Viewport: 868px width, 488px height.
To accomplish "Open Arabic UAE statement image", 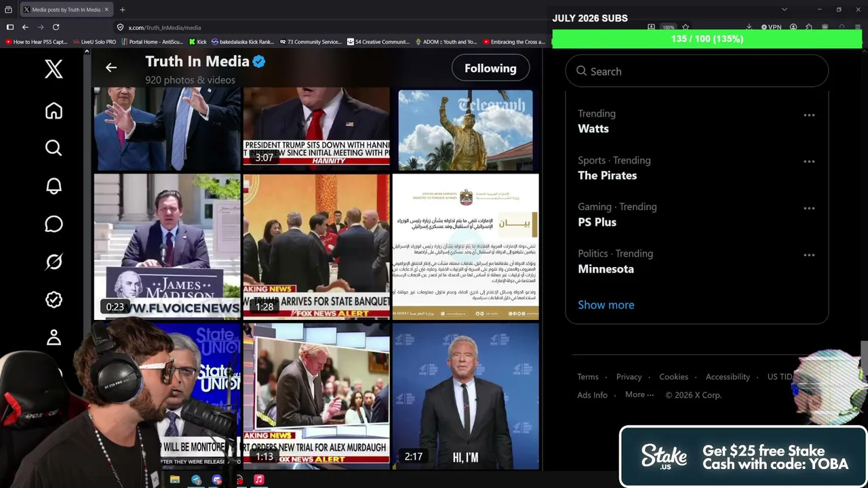I will pyautogui.click(x=465, y=247).
